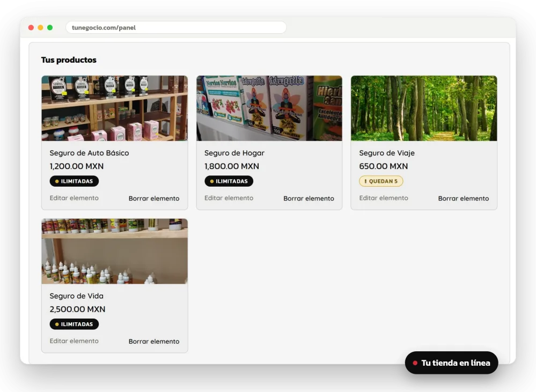
Task: Delete the Seguro de Vida item
Action: click(x=154, y=341)
